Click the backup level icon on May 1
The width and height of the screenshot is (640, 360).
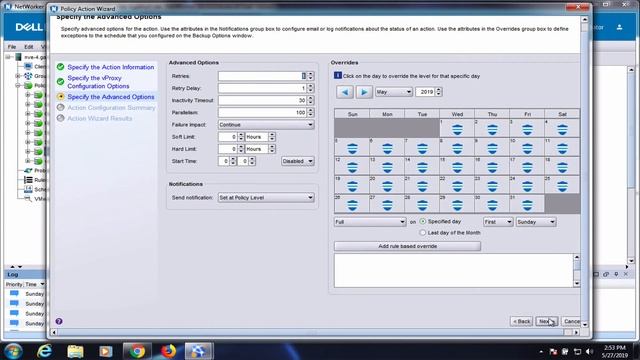click(x=457, y=130)
